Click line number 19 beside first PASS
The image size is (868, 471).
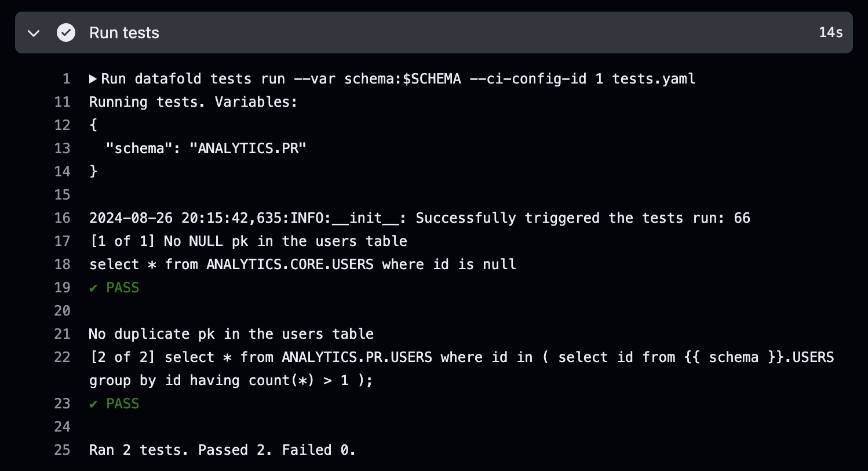tap(62, 288)
